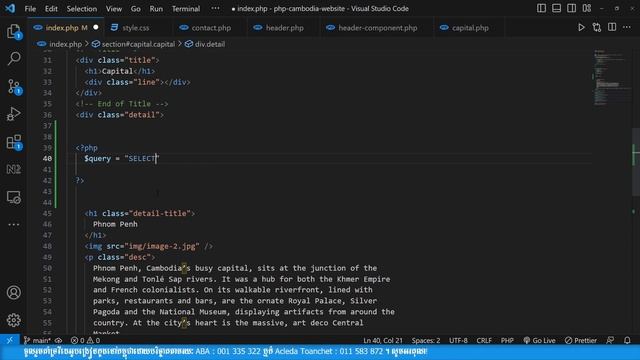Click the main branch indicator
640x360 pixels.
coord(37,340)
